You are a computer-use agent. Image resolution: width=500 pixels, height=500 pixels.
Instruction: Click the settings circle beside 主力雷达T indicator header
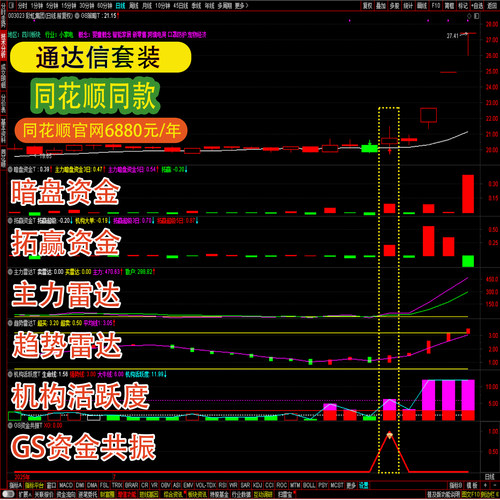10,272
